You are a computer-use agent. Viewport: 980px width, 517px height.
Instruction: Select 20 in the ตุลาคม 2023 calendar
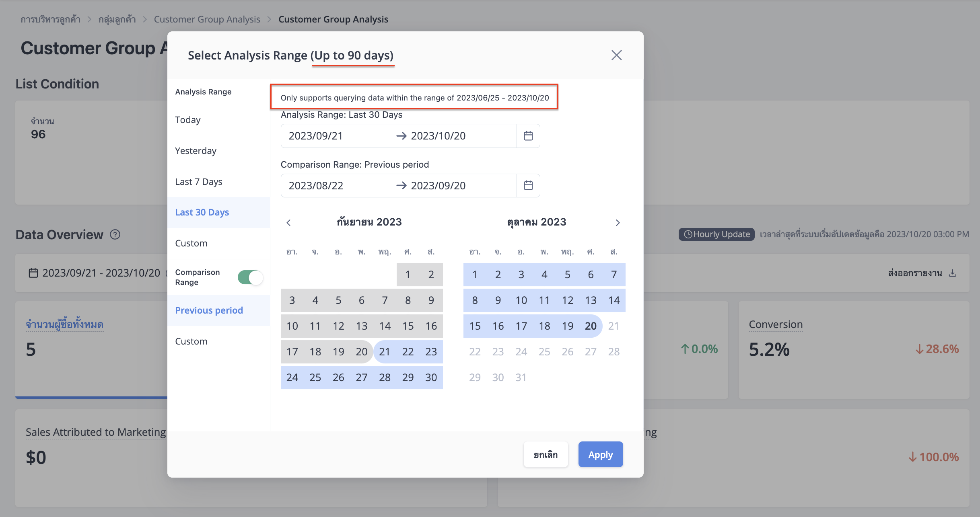pyautogui.click(x=591, y=326)
